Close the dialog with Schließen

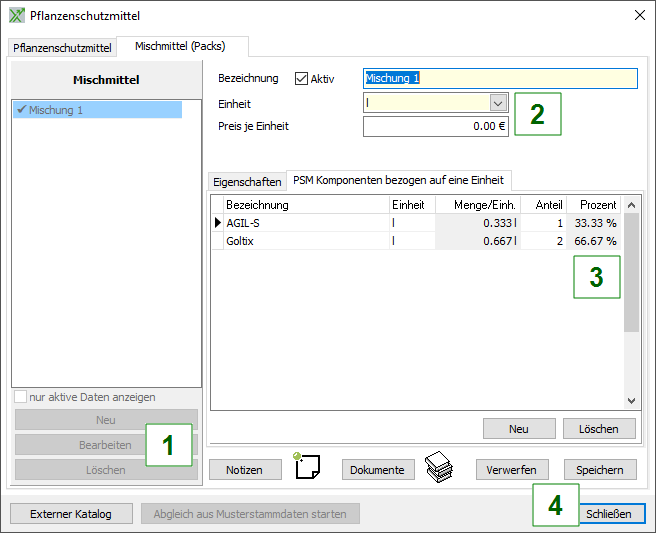coord(608,514)
